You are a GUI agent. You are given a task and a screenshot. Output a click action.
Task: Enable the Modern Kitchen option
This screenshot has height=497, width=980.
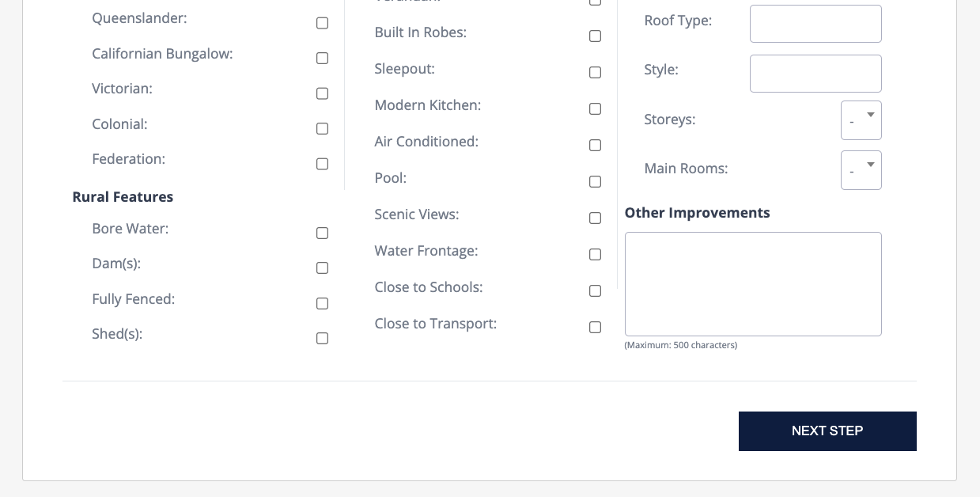coord(595,109)
